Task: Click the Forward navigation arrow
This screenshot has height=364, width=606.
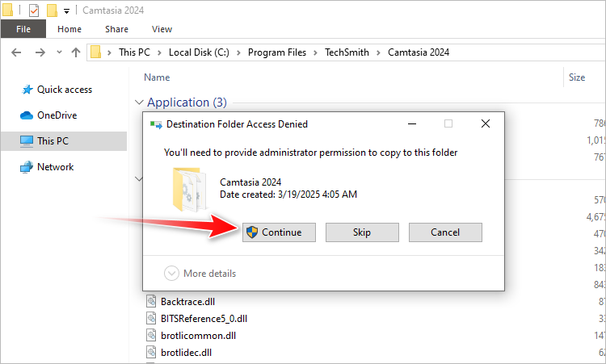Action: 40,52
